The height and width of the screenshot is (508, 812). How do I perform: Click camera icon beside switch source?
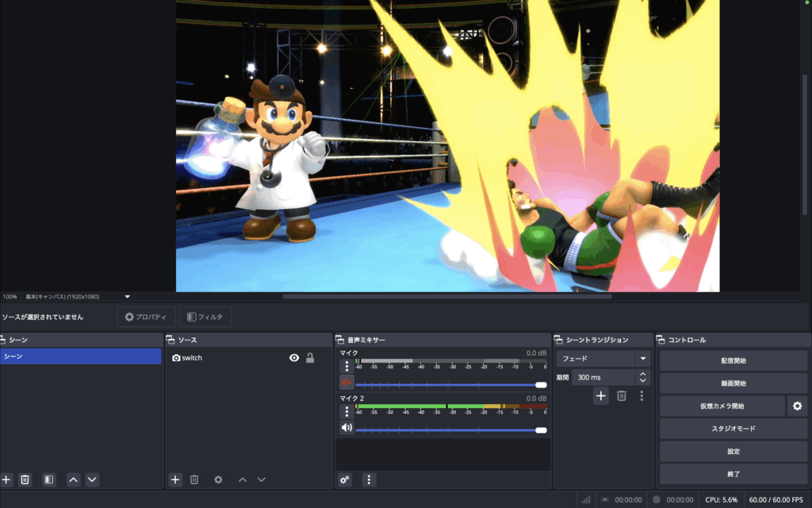pyautogui.click(x=176, y=358)
